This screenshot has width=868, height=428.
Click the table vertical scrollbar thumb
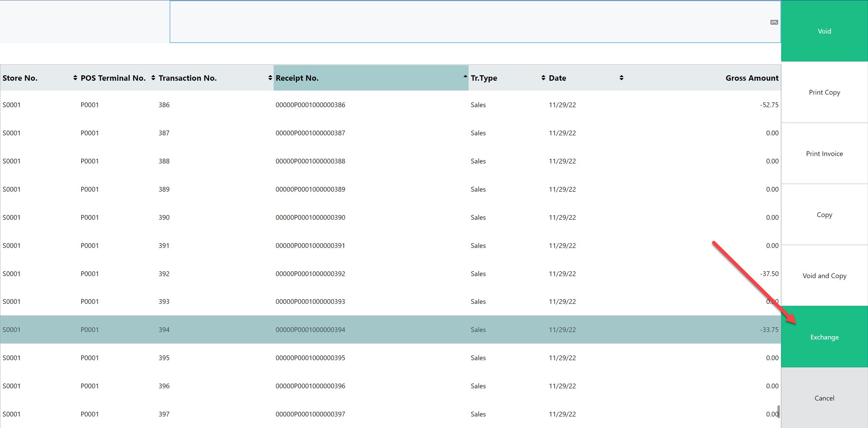point(778,411)
